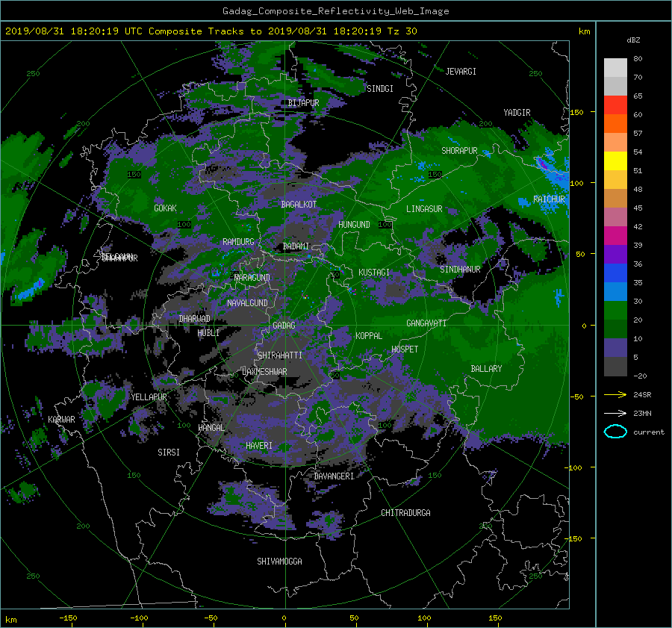Screen dimensions: 672x628
Task: Click the HUNGUND city label
Action: (354, 225)
